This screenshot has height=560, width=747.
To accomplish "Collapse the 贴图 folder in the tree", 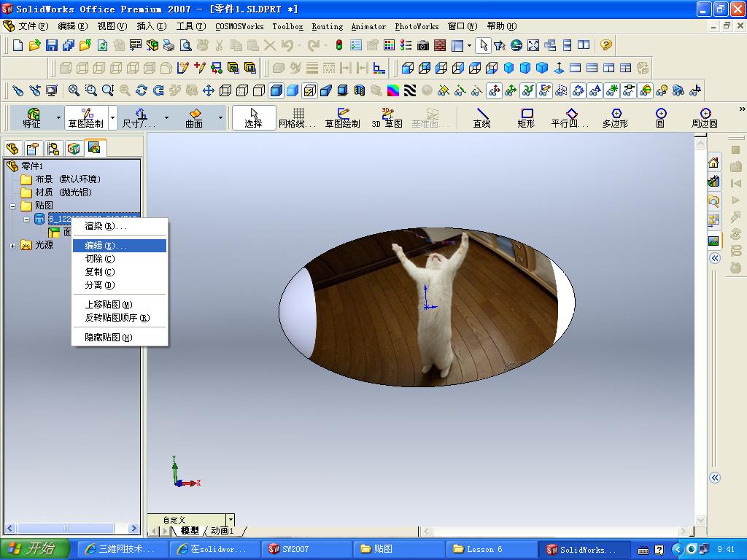I will tap(13, 206).
